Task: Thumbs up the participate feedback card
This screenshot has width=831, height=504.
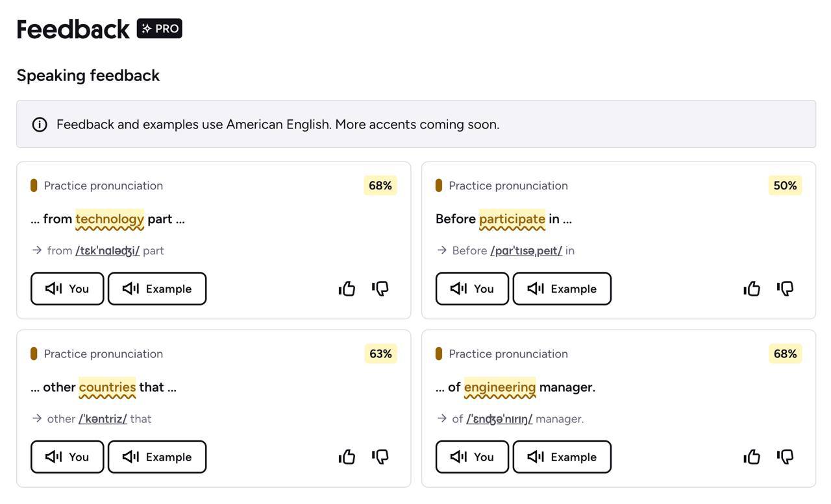Action: pos(752,289)
